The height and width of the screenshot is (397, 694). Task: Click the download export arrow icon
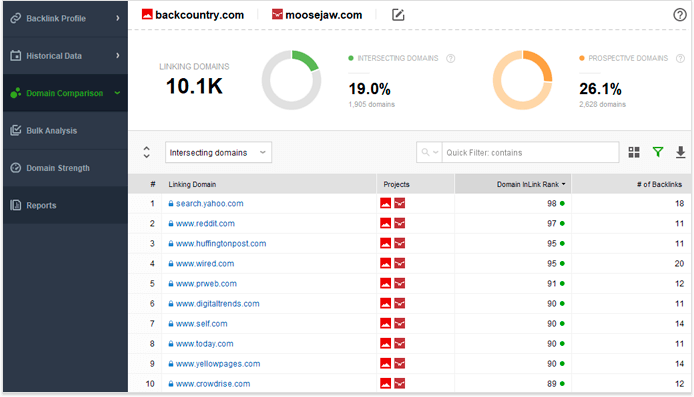[x=680, y=152]
